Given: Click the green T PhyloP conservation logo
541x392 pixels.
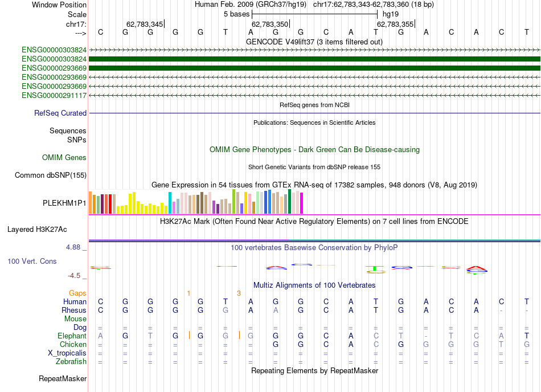Looking at the screenshot, I should pyautogui.click(x=375, y=269).
